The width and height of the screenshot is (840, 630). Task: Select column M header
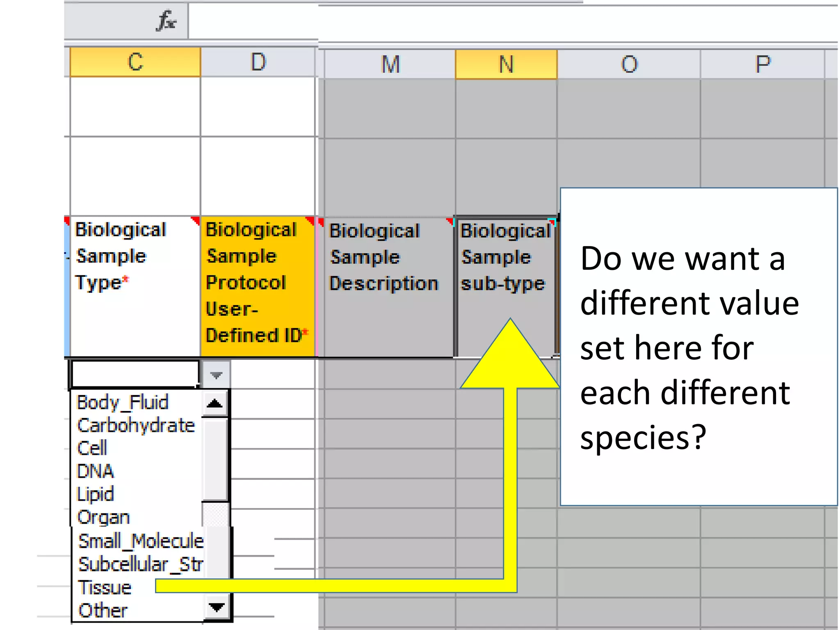(x=390, y=64)
